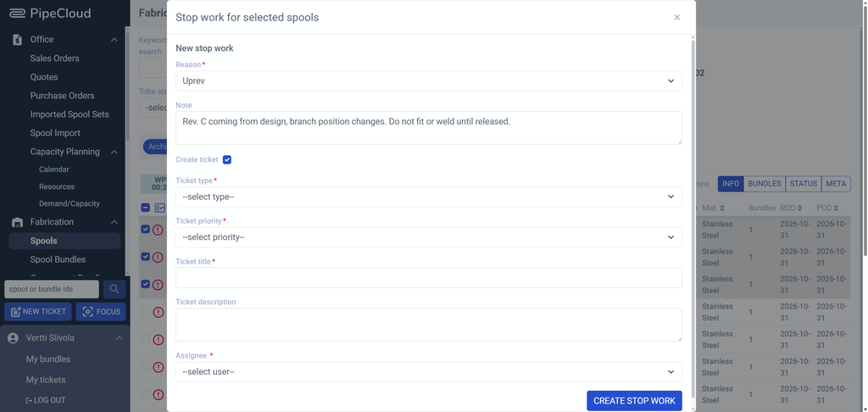Click the magnifier search icon button
Screen dimensions: 868x412
coord(114,289)
